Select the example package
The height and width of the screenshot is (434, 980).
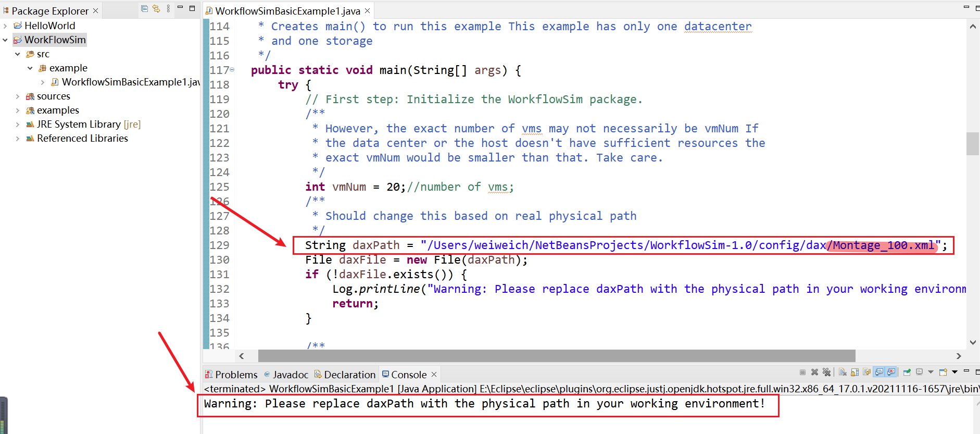coord(68,68)
